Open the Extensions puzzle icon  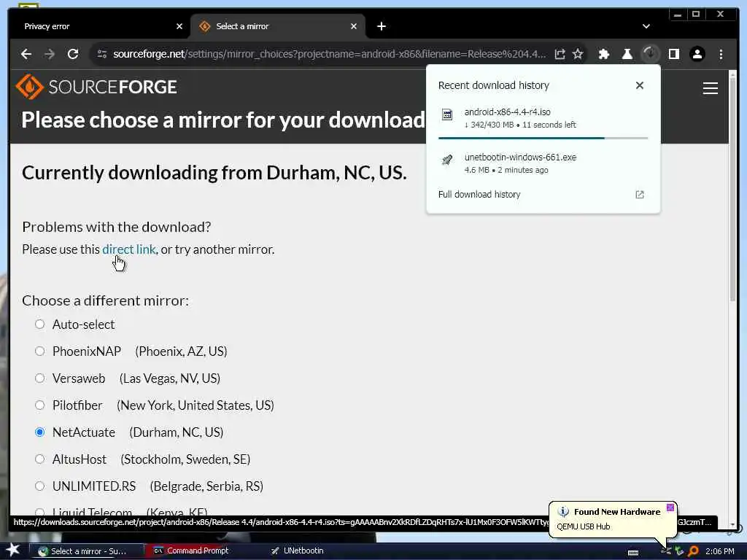point(603,54)
